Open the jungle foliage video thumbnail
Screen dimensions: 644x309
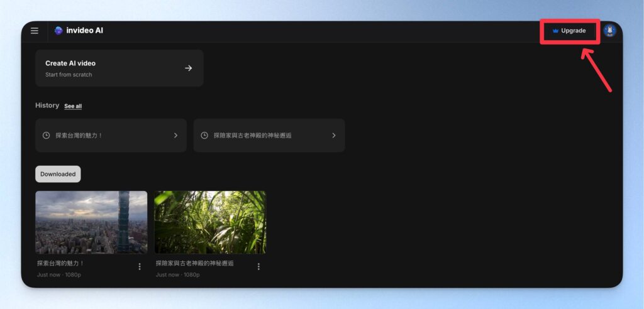tap(210, 222)
